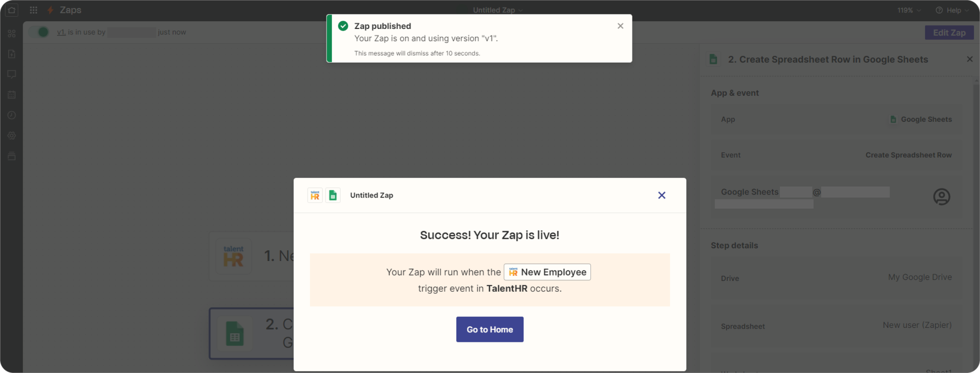Dismiss the Zap published notification

coord(620,26)
